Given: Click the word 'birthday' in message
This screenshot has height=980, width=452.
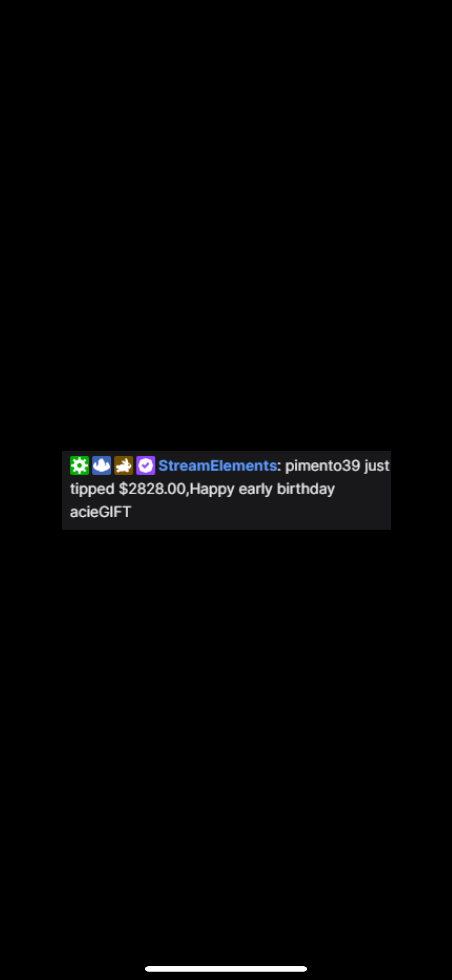Looking at the screenshot, I should [x=306, y=490].
